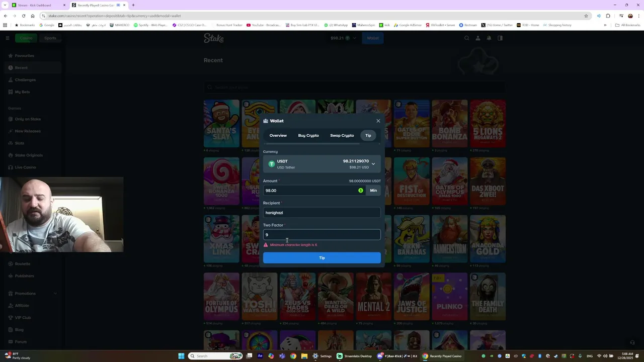Viewport: 644px width, 362px height.
Task: Switch to the Sports section
Action: click(50, 38)
